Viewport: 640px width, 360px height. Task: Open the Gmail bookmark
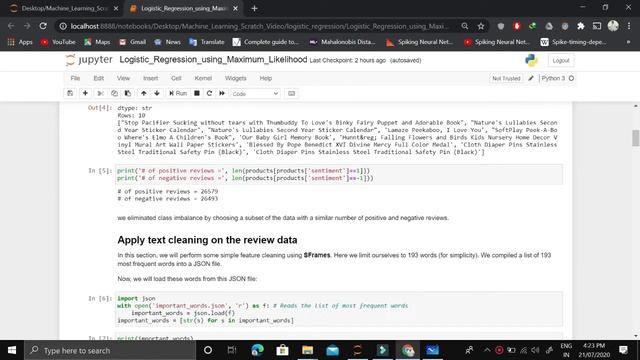[x=133, y=42]
